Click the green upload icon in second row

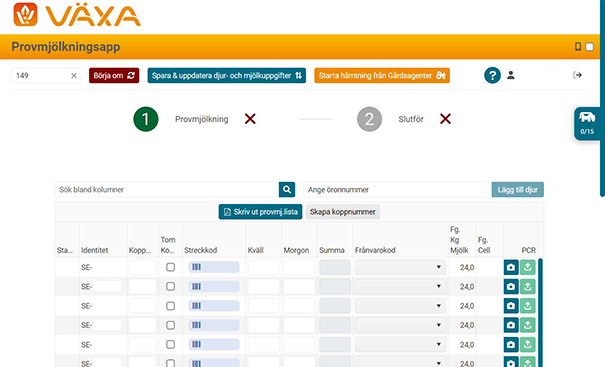pyautogui.click(x=527, y=286)
